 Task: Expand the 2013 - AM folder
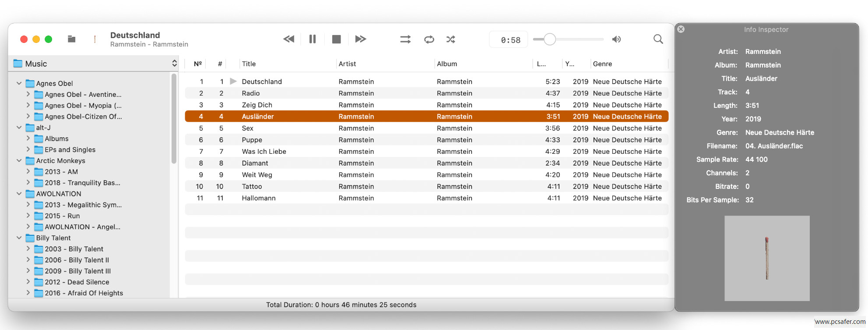(28, 172)
